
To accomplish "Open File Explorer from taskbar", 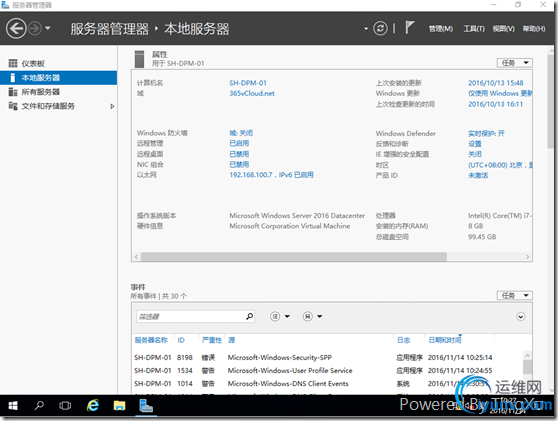I will click(119, 405).
